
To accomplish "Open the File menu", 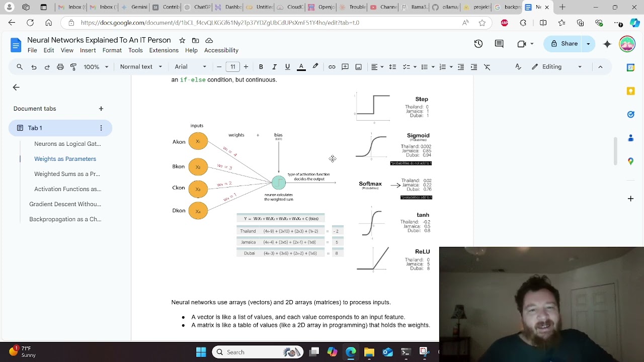I will [x=32, y=50].
